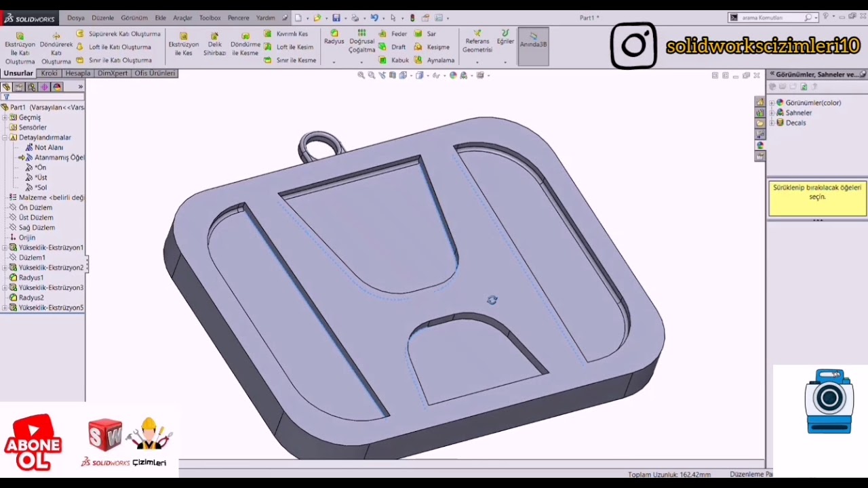Choose Loft ile Kesim command
Image resolution: width=868 pixels, height=488 pixels.
coord(289,47)
